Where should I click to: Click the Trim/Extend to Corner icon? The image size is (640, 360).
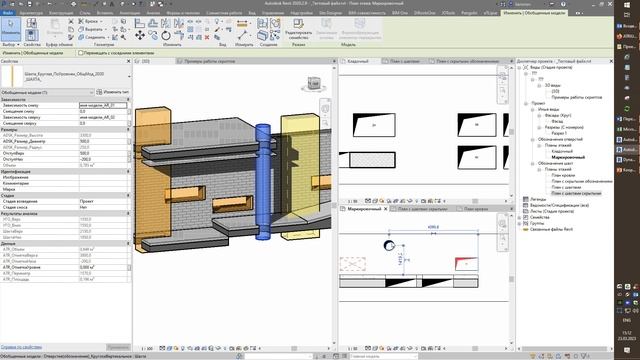[179, 36]
